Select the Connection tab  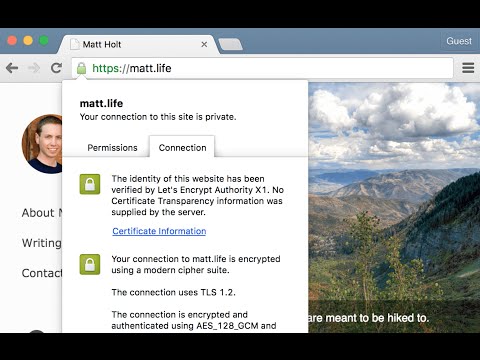182,148
